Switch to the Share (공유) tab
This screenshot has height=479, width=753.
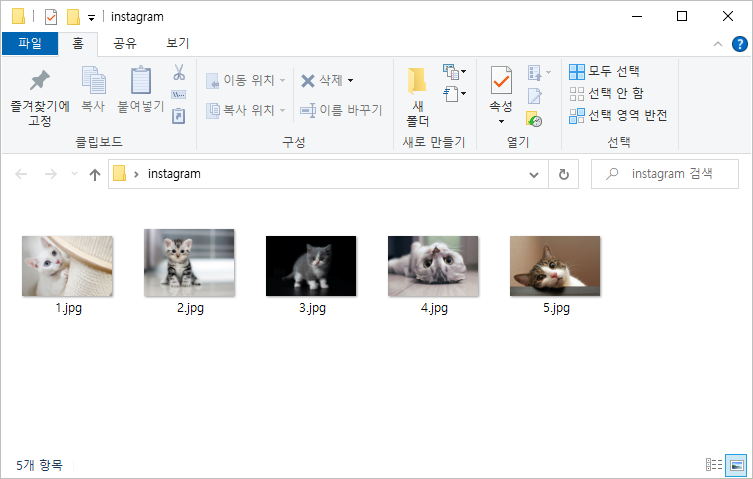125,44
